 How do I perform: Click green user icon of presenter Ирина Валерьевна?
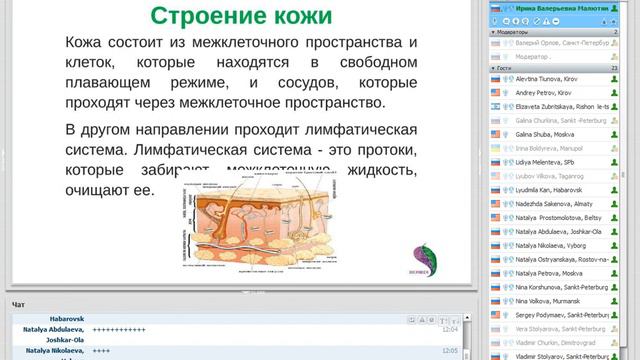tap(614, 8)
